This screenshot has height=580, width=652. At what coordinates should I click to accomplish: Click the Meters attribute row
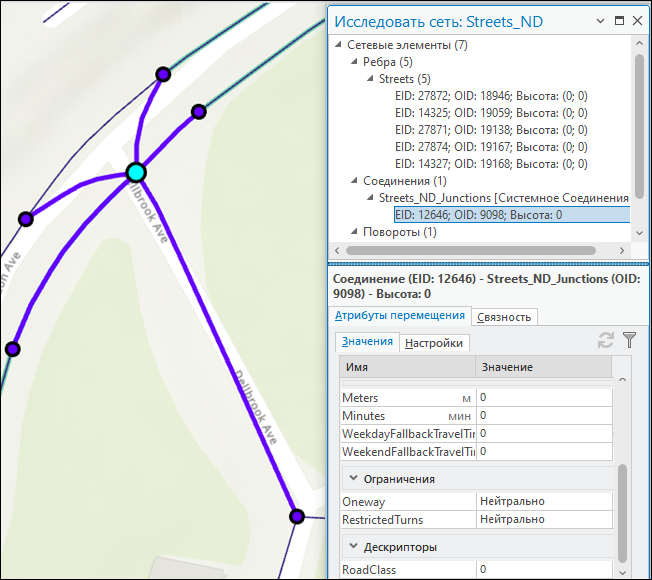pos(477,398)
